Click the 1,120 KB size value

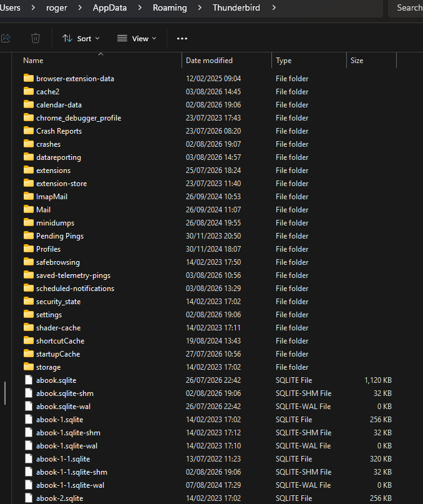tap(378, 380)
